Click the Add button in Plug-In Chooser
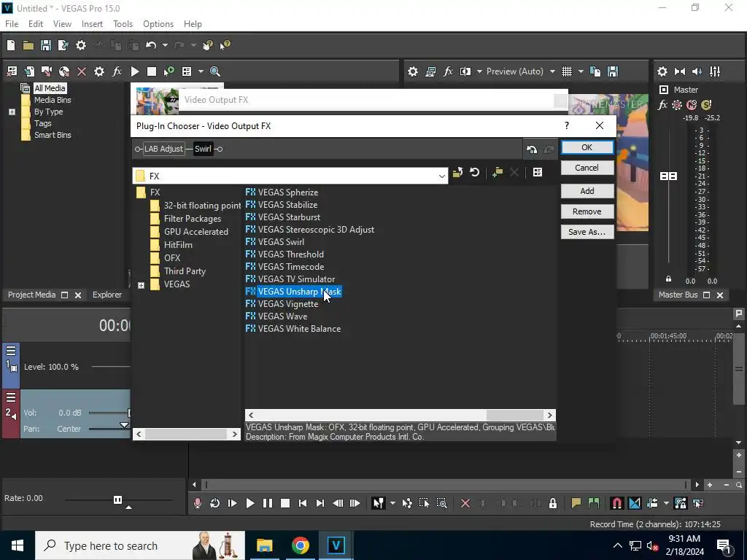Image resolution: width=747 pixels, height=560 pixels. (x=587, y=191)
